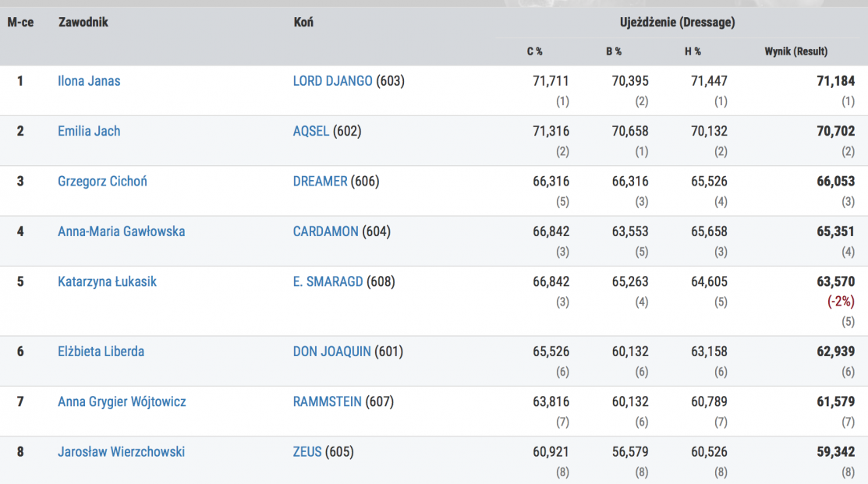Open rider Ilona Janas profile link

tap(89, 81)
